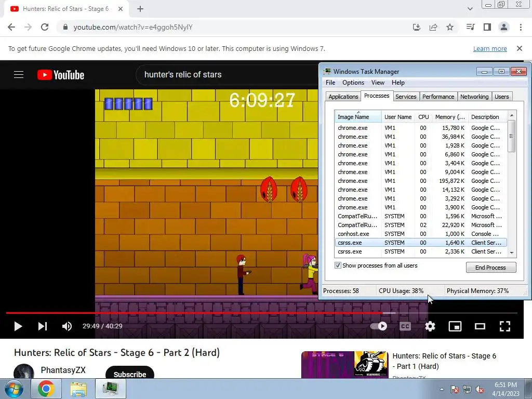Open Chrome profile avatar
The height and width of the screenshot is (399, 532).
(504, 27)
